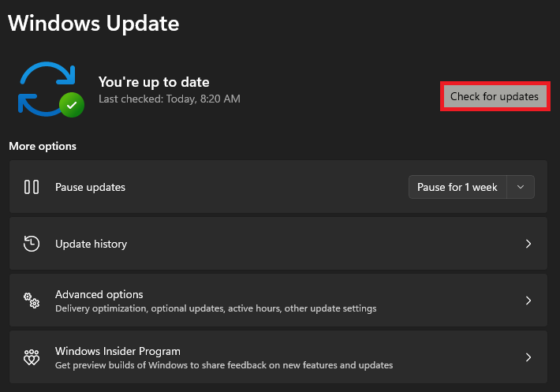Click the Delivery optimization description text
The image size is (560, 392).
(x=215, y=308)
